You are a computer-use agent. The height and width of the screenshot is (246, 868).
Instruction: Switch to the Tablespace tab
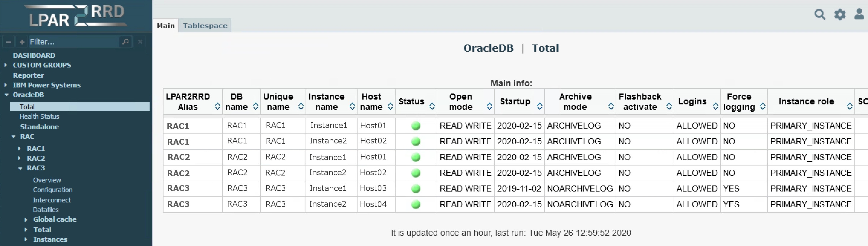pos(205,26)
